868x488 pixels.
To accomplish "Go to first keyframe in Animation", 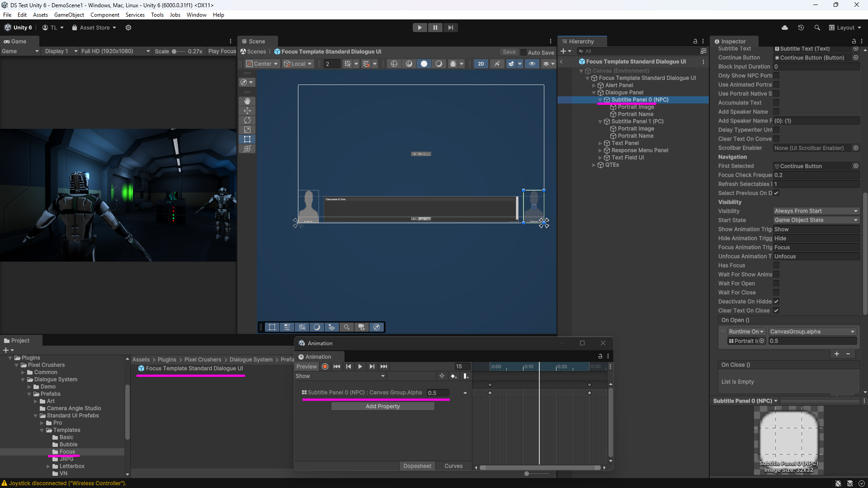I will click(337, 366).
